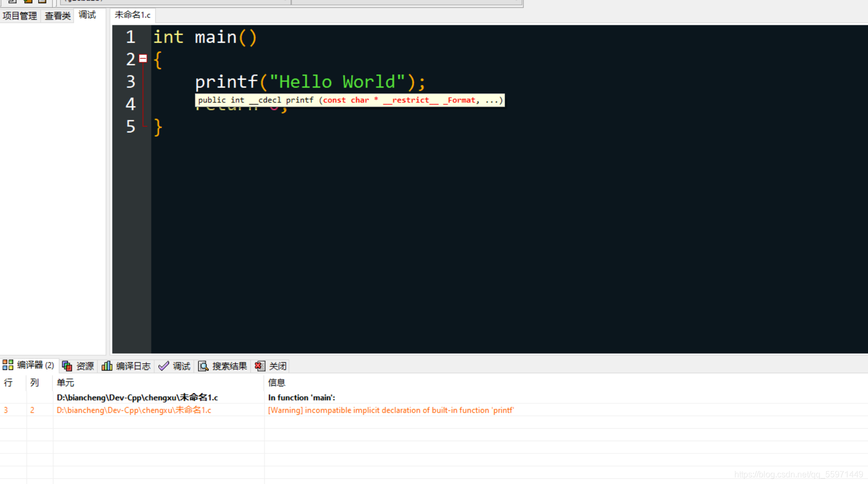
Task: Show the 编译日志 compile log tab
Action: click(126, 366)
